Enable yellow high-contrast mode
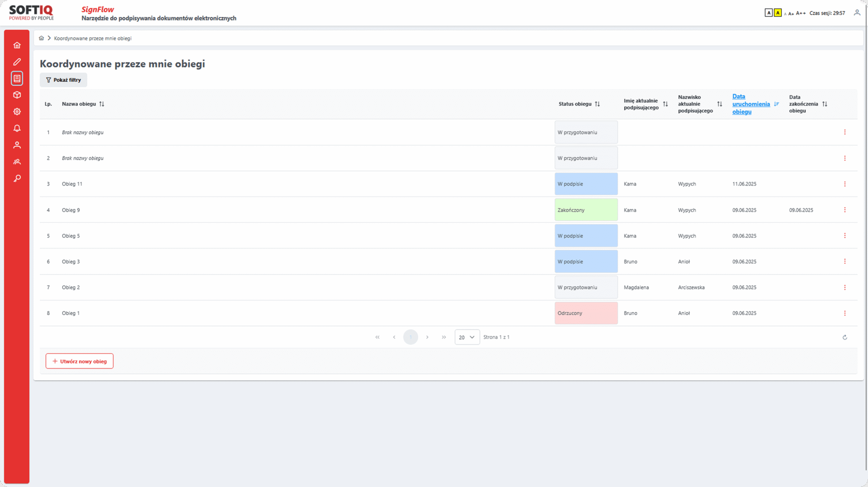This screenshot has height=487, width=868. (x=778, y=13)
